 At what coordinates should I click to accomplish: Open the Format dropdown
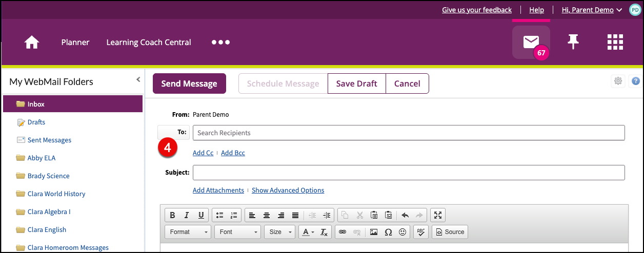point(188,232)
